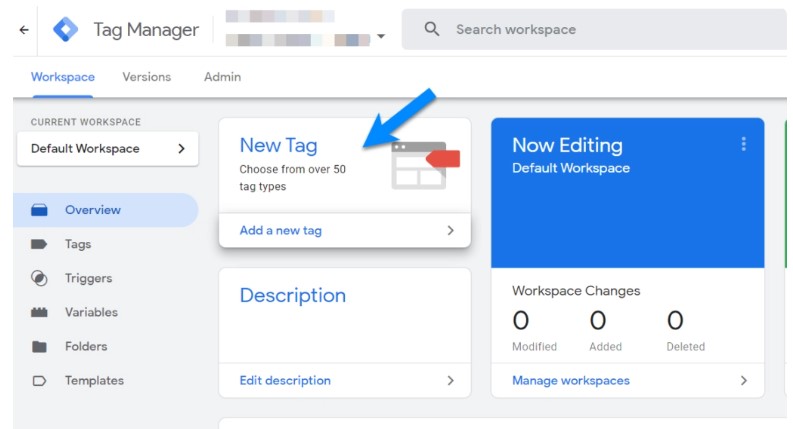
Task: Click the Tag Manager title text
Action: click(x=146, y=30)
